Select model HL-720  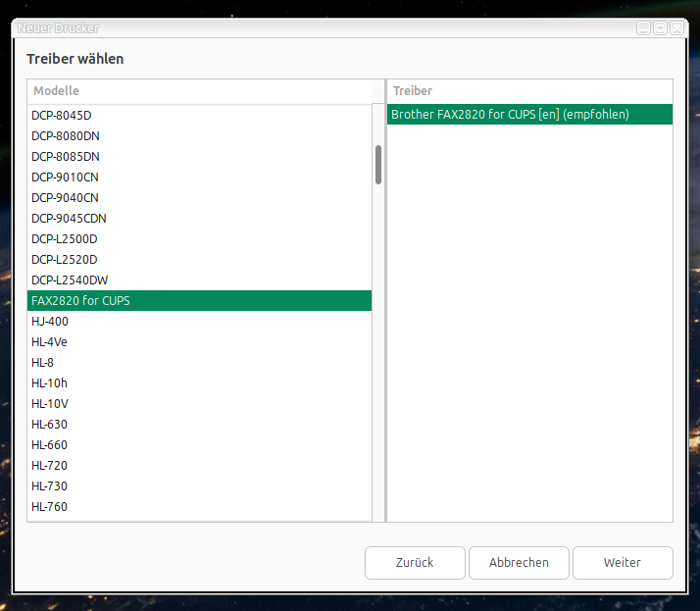[x=199, y=466]
